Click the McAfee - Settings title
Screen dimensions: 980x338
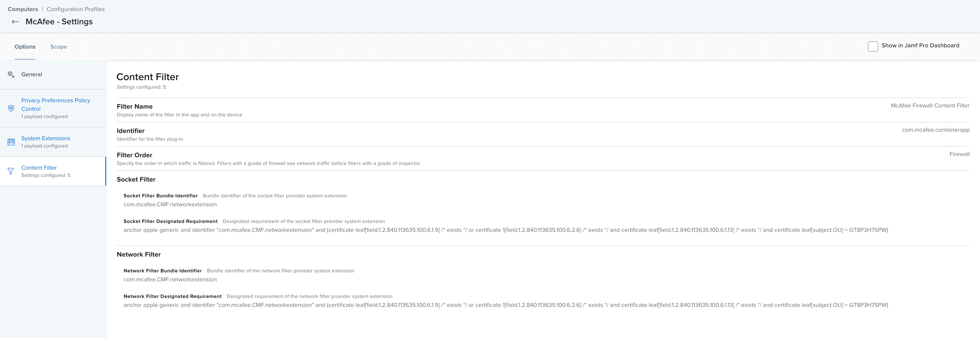point(59,22)
